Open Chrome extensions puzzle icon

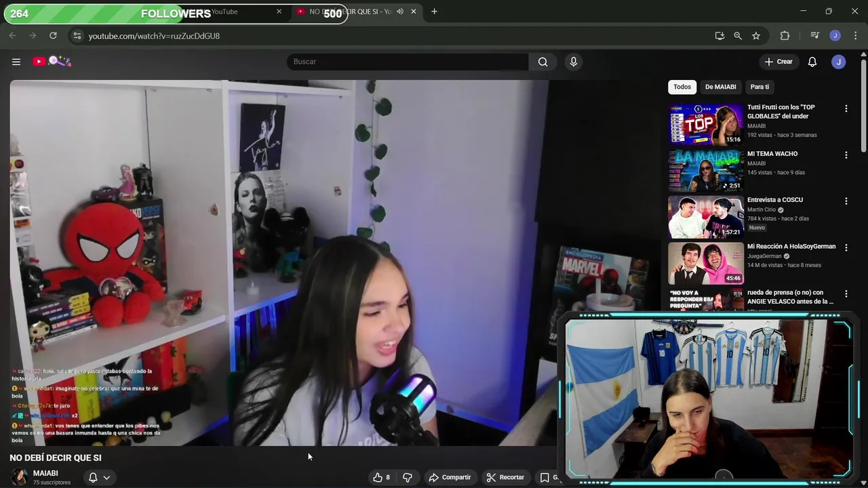click(785, 36)
